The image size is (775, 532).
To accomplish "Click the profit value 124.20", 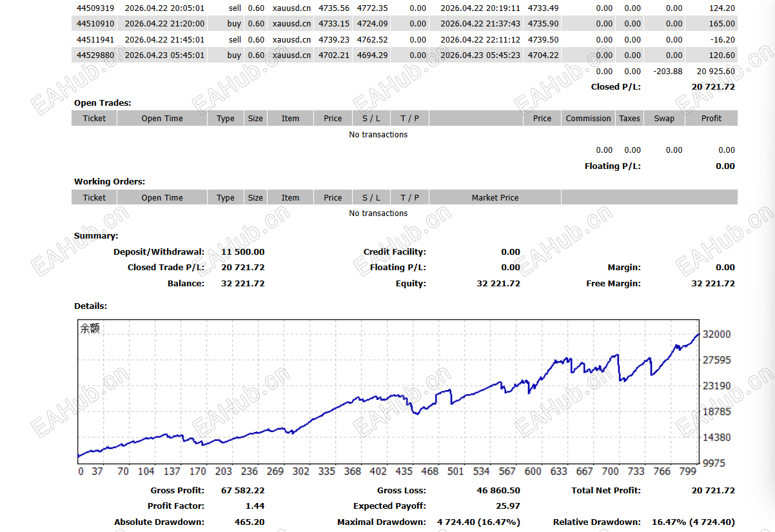I will pos(721,8).
